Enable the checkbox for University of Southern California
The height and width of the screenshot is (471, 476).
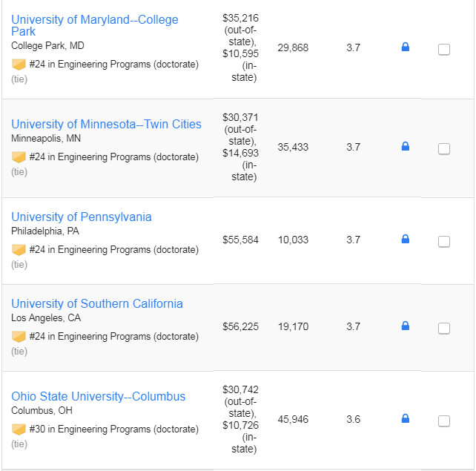[444, 329]
